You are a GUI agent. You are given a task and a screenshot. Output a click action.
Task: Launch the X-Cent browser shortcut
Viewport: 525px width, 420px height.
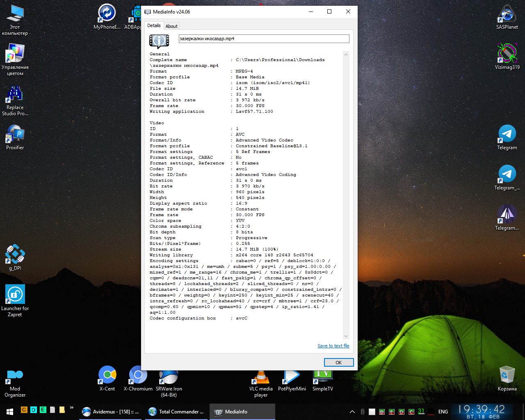click(107, 378)
